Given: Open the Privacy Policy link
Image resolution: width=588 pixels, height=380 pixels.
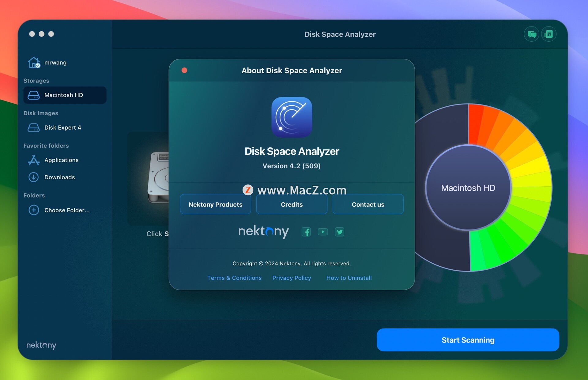Looking at the screenshot, I should click(292, 278).
